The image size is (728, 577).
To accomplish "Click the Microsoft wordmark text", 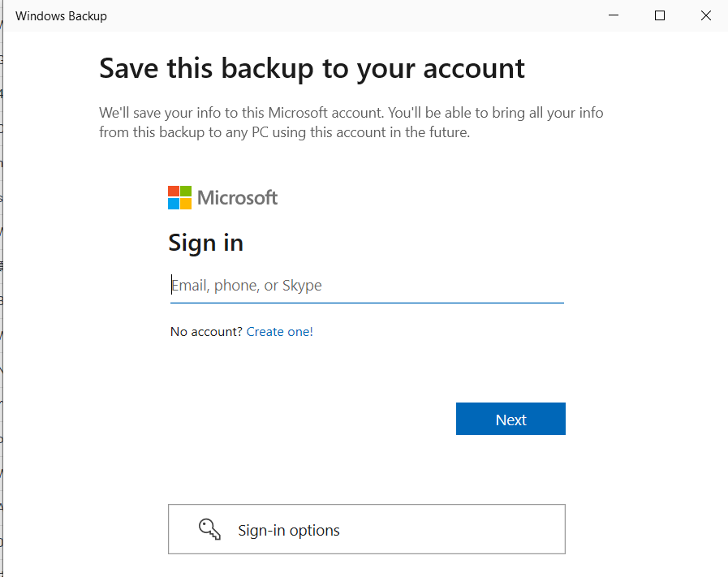I will pyautogui.click(x=237, y=198).
